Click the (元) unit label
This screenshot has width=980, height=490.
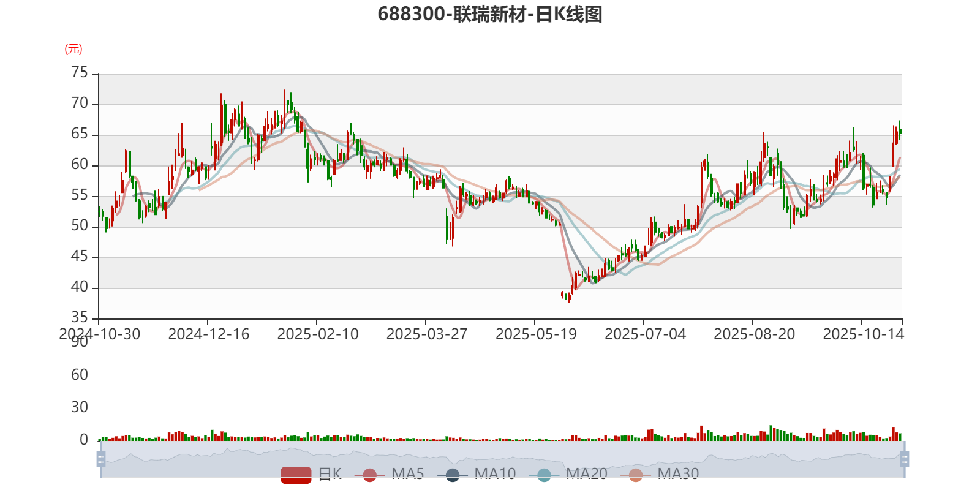73,49
